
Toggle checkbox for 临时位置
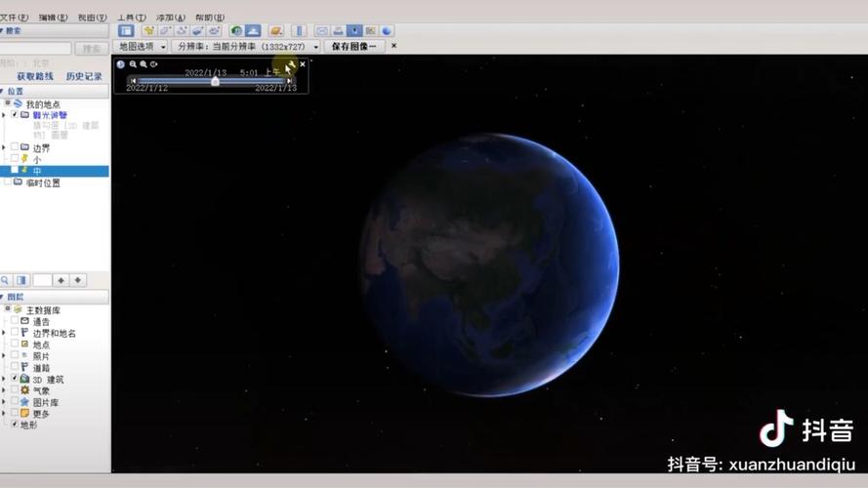[x=8, y=183]
